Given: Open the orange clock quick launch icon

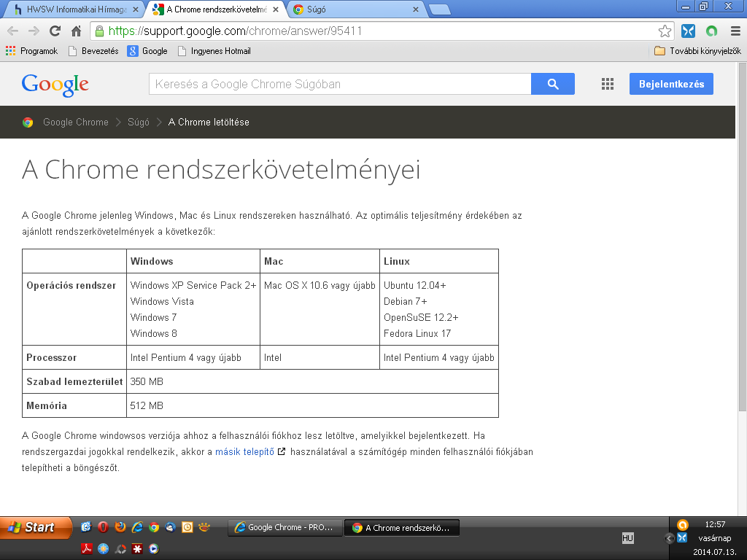Looking at the screenshot, I should [187, 526].
